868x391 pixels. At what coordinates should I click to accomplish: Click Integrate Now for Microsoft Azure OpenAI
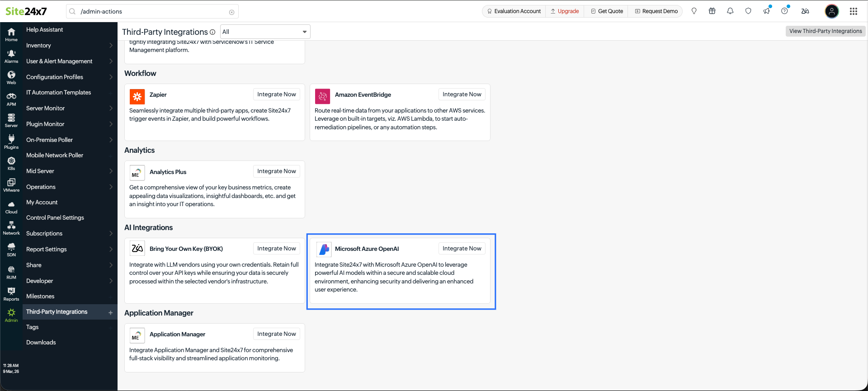(x=462, y=248)
